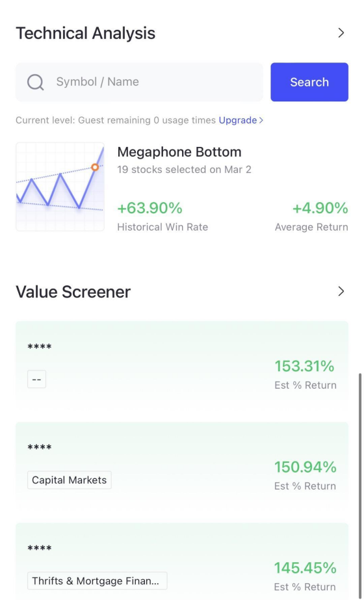364x600 pixels.
Task: Click the +4.90% Average Return value
Action: click(320, 209)
